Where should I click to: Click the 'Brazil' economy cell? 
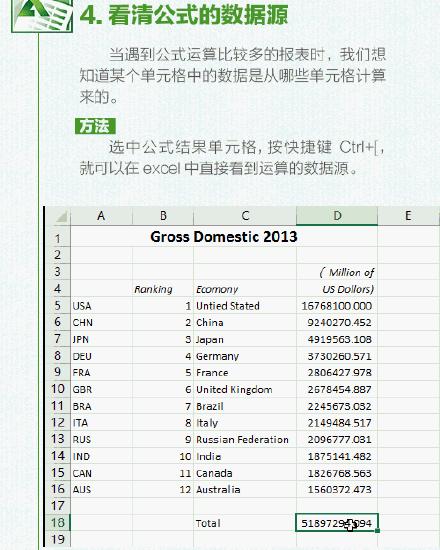coord(245,406)
